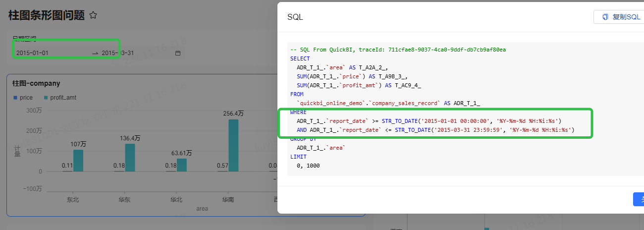Select the tallest 华南 bar labeled 256.4万
The height and width of the screenshot is (230, 644).
(233, 145)
